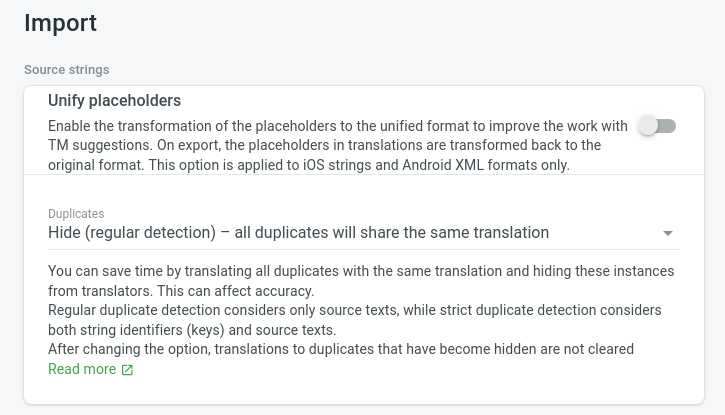Image resolution: width=725 pixels, height=415 pixels.
Task: Click the 'After changing the option' note
Action: click(340, 349)
